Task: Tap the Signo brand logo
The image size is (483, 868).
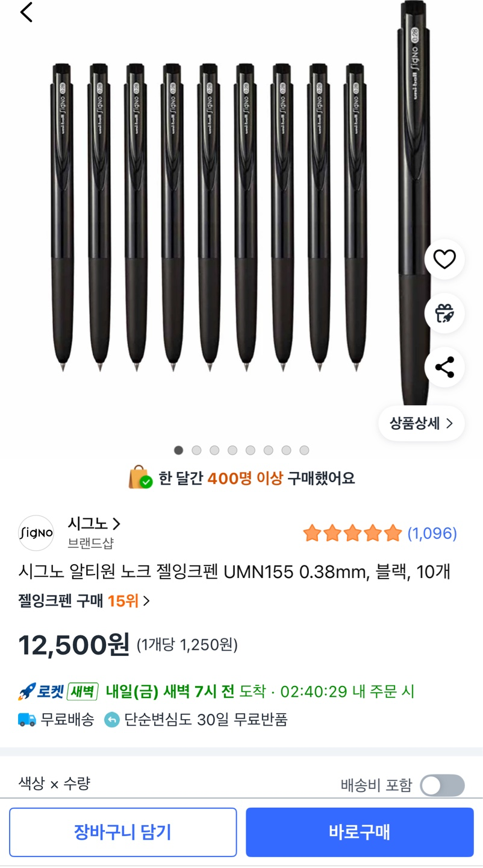Action: (x=36, y=533)
